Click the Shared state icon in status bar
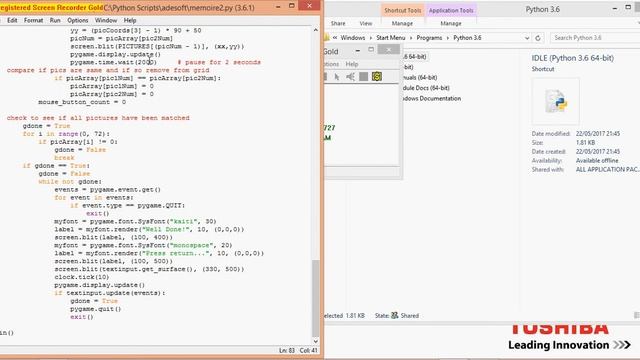 point(394,316)
